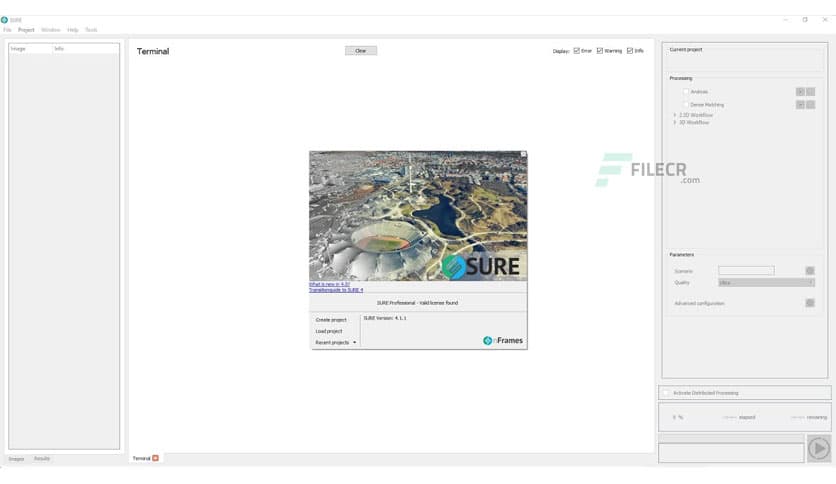Open the Tools menu
The width and height of the screenshot is (836, 484).
click(91, 30)
